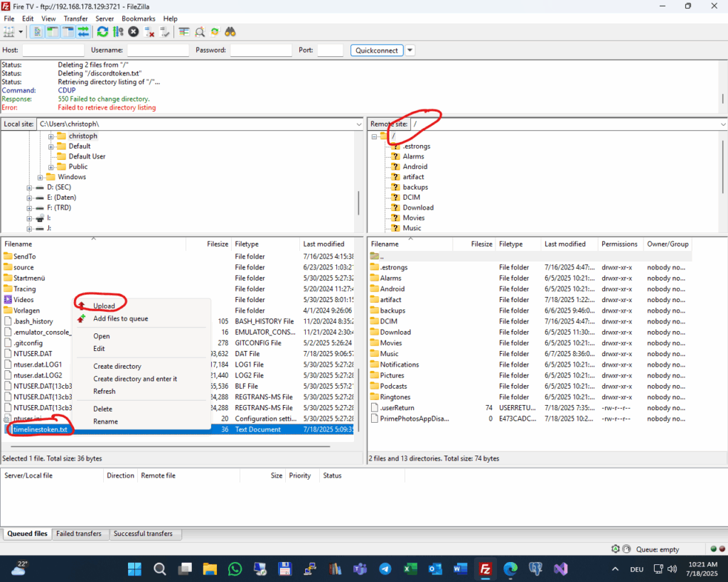Cancel the current operation via toolbar icon
Screen dimensions: 728x582
pos(134,32)
